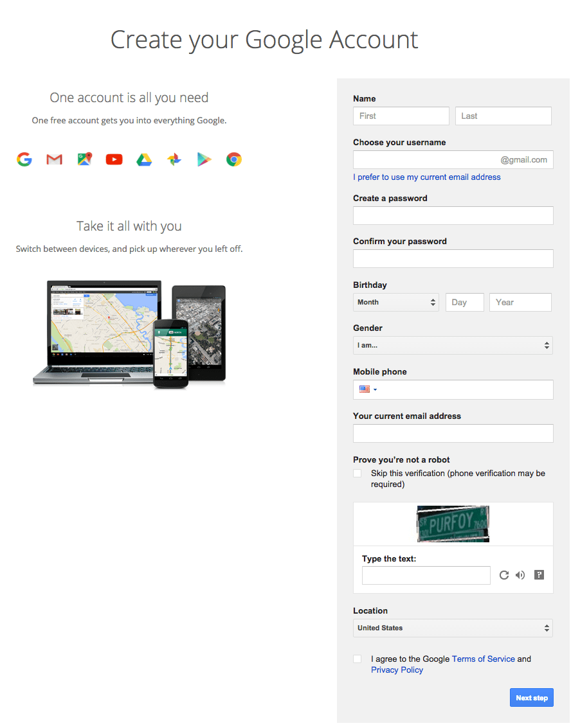Click the username @gmail.com field
The height and width of the screenshot is (728, 580).
(453, 160)
